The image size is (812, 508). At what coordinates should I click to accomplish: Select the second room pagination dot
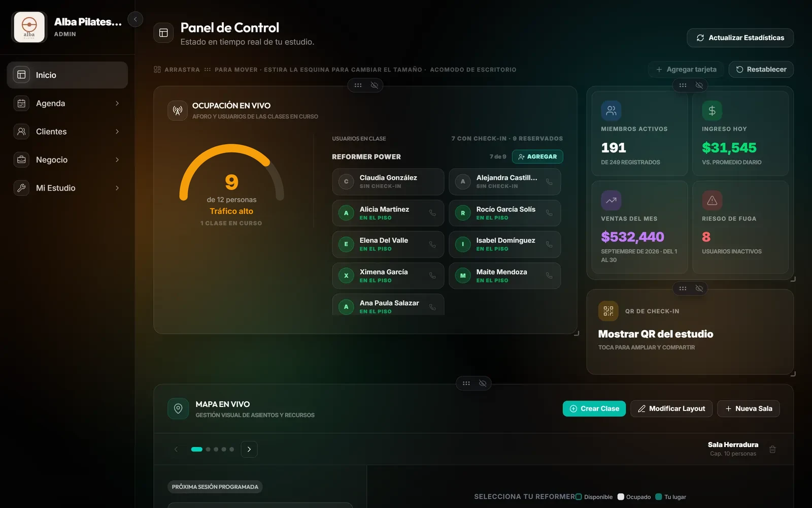pyautogui.click(x=208, y=449)
